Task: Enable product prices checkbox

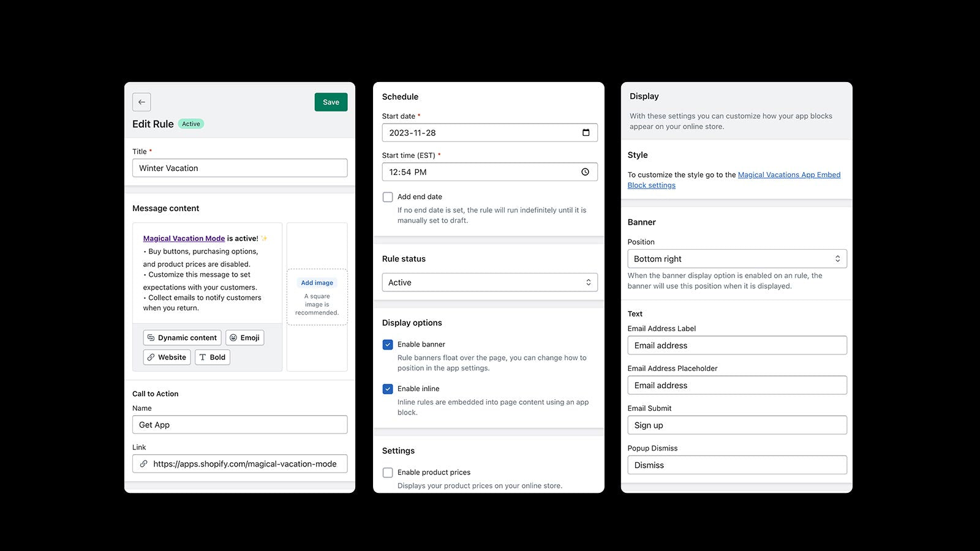Action: point(388,472)
